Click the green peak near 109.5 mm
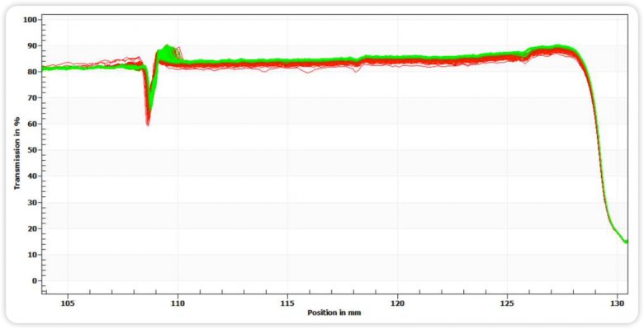Image resolution: width=644 pixels, height=329 pixels. tap(166, 46)
